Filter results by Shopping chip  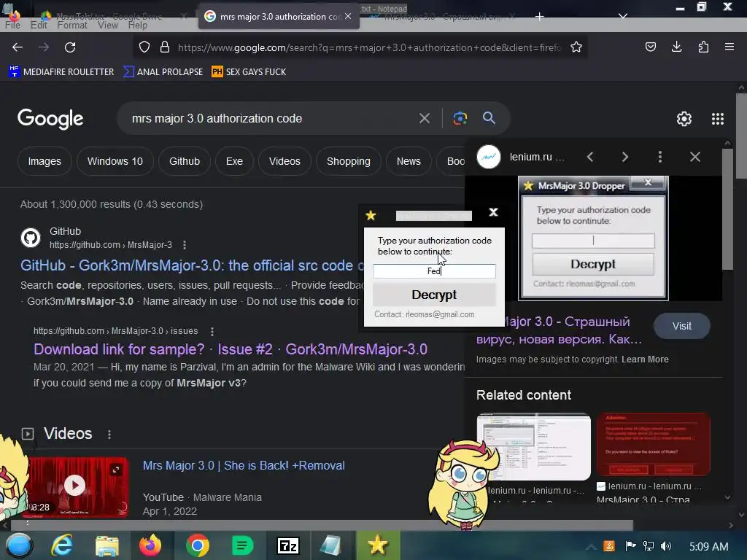pyautogui.click(x=348, y=161)
